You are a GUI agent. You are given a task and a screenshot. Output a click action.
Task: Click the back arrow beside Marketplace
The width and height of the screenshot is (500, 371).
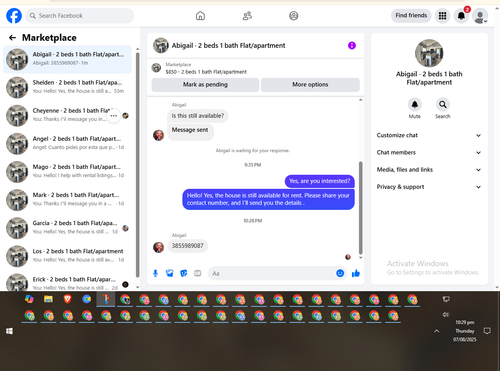[12, 38]
